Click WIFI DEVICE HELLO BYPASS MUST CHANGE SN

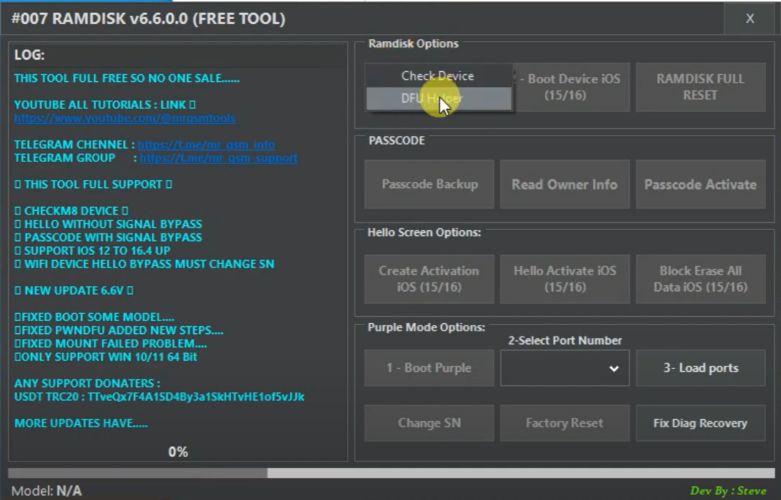click(144, 264)
